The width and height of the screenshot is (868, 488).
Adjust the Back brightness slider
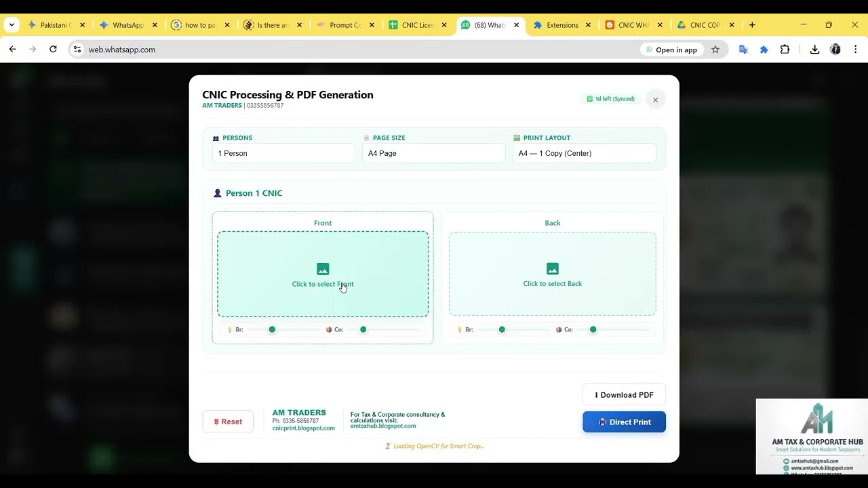(513, 329)
